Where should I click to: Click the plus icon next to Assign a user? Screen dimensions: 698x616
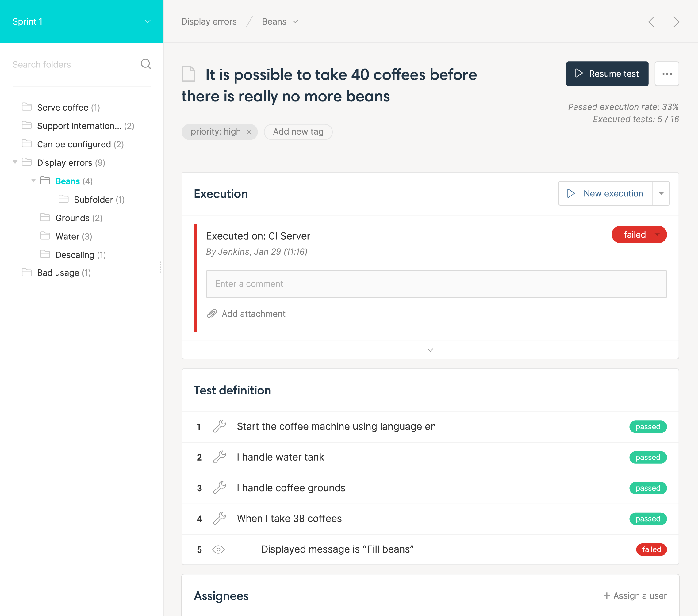607,596
